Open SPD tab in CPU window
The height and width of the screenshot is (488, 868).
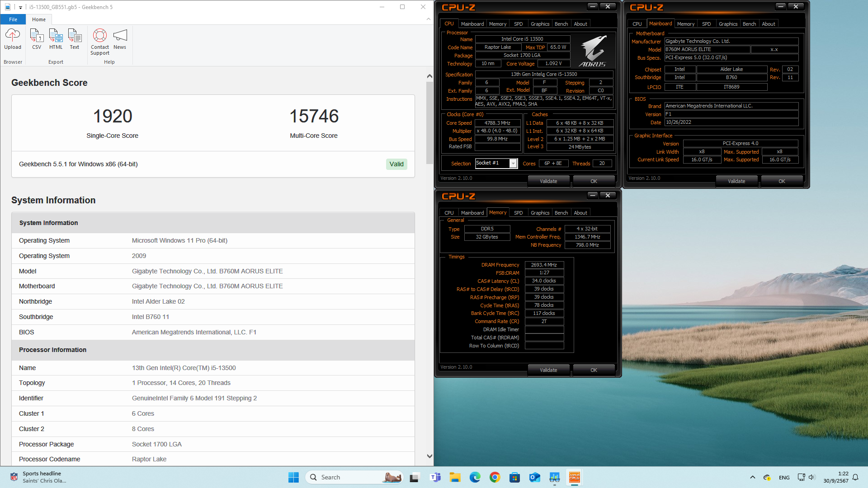[x=519, y=24]
